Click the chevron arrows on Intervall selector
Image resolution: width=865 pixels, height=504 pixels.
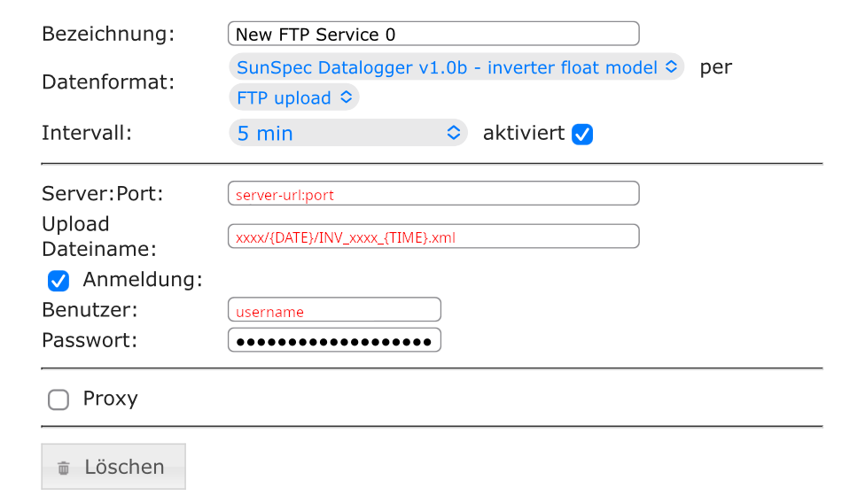[x=454, y=132]
